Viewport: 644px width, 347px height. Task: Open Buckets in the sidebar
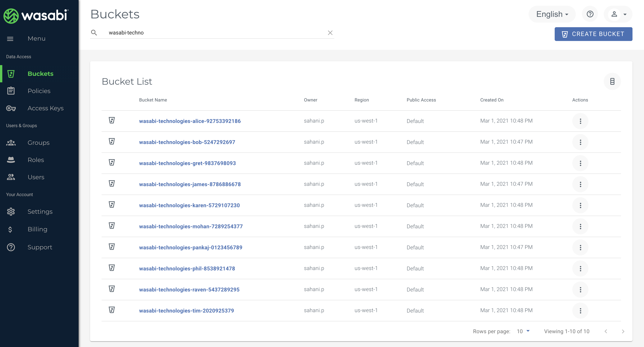(x=39, y=74)
